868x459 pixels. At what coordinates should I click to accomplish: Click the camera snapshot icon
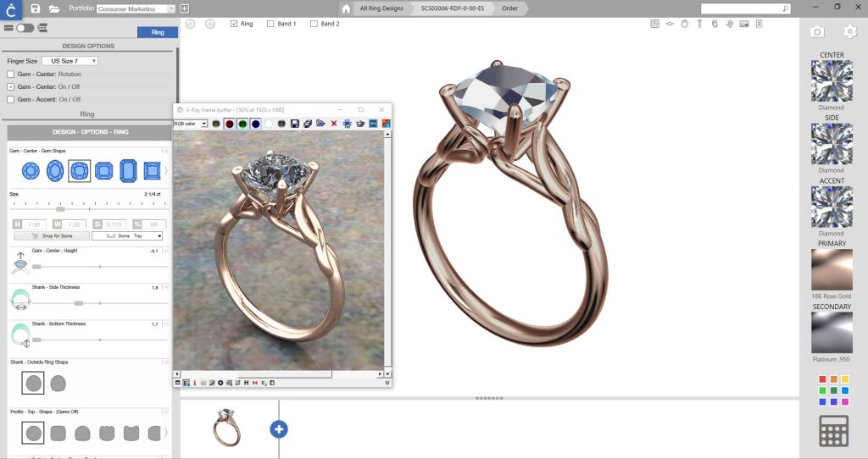[x=817, y=32]
